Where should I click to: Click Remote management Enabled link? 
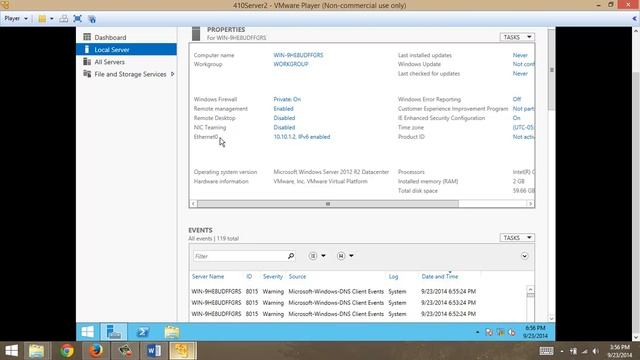283,109
